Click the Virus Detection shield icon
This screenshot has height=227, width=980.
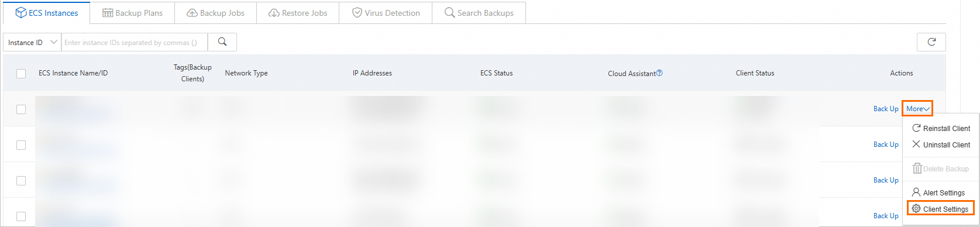357,13
